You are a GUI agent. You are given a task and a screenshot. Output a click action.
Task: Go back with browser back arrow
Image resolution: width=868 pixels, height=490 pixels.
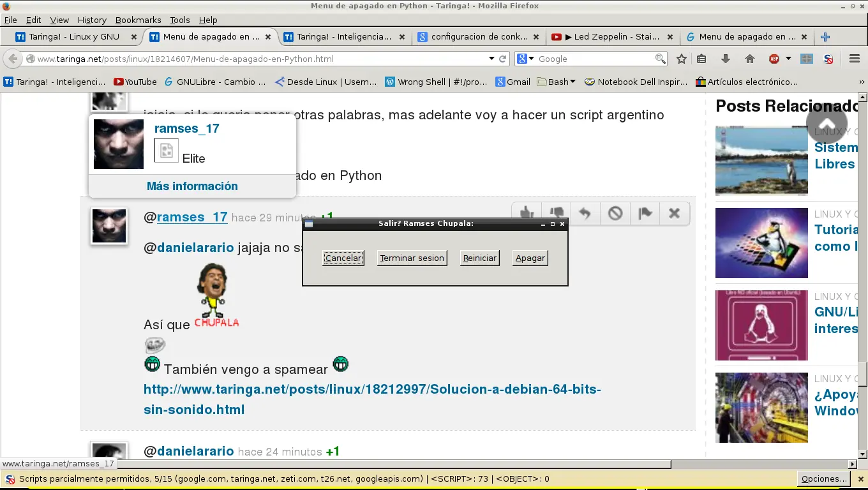click(x=12, y=59)
